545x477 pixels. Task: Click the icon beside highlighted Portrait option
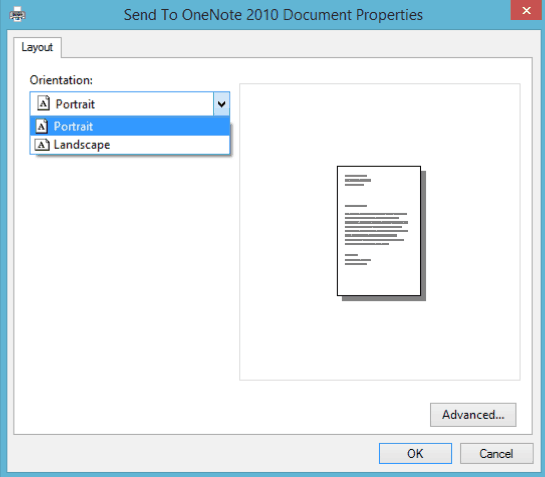point(42,126)
